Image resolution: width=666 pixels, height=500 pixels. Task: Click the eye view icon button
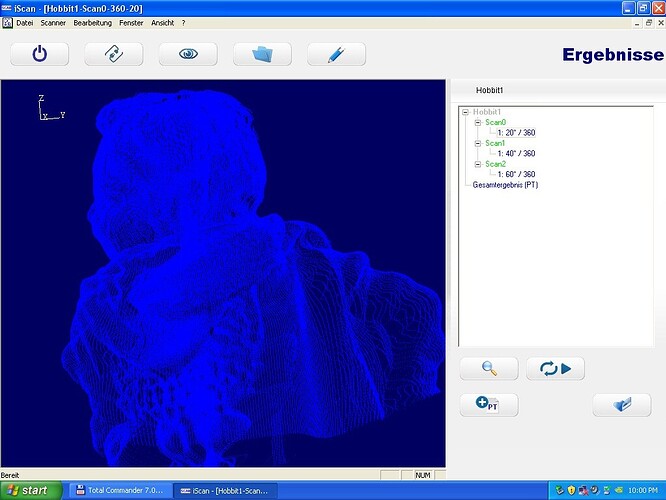coord(188,54)
